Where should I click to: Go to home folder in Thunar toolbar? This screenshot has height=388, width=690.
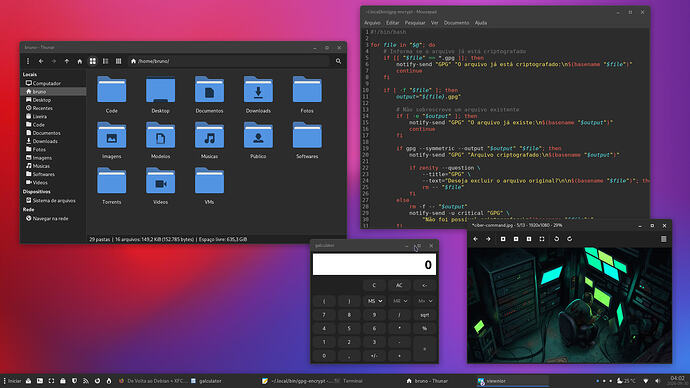pos(80,61)
